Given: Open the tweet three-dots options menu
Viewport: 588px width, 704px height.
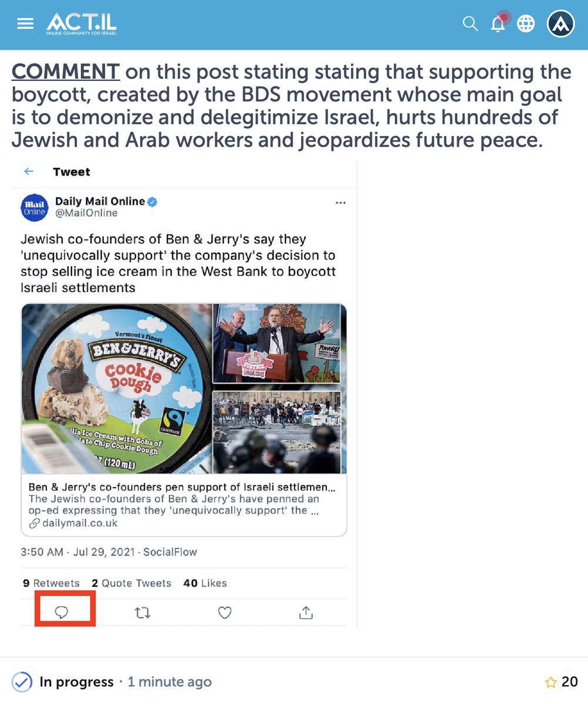Looking at the screenshot, I should click(340, 203).
